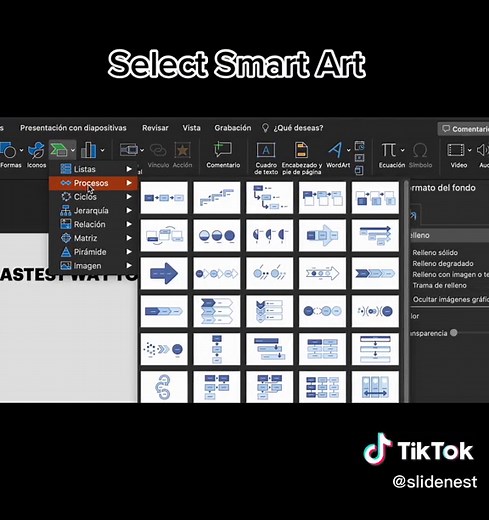Click the Ecuación pi icon
Image resolution: width=489 pixels, height=520 pixels.
[x=388, y=150]
